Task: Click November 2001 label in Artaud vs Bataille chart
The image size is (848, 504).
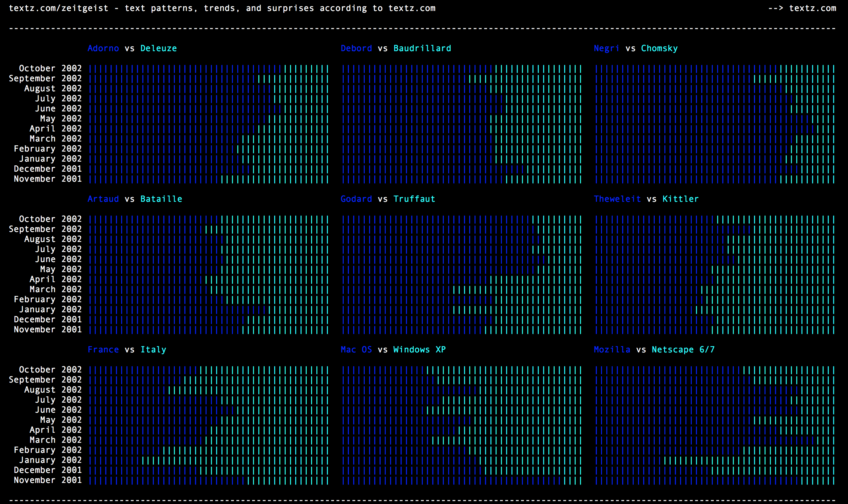Action: [x=48, y=330]
